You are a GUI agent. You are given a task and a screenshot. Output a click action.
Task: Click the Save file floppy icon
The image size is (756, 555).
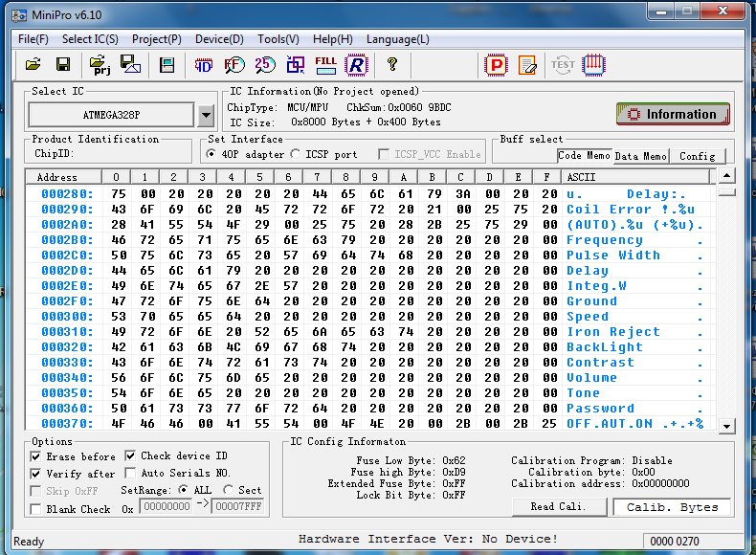[x=63, y=64]
